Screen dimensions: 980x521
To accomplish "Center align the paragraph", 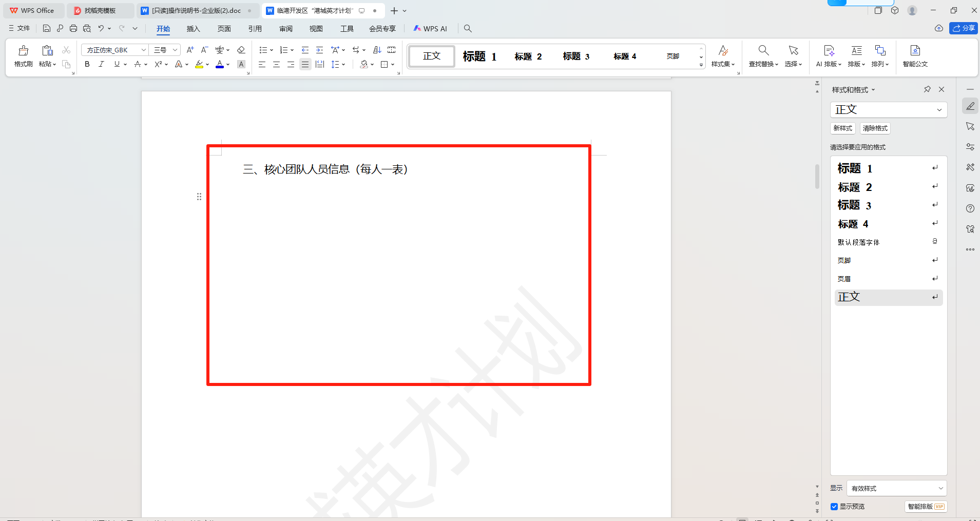I will pyautogui.click(x=276, y=64).
